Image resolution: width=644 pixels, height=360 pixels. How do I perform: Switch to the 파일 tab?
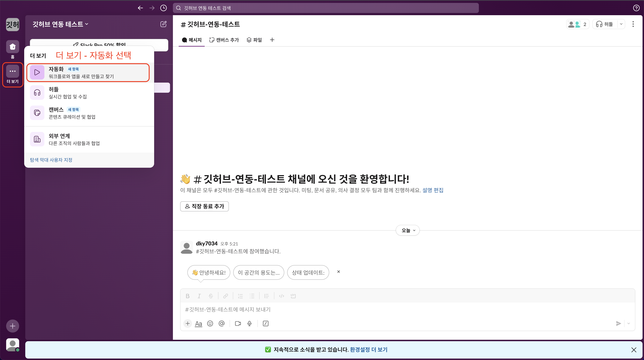(254, 40)
